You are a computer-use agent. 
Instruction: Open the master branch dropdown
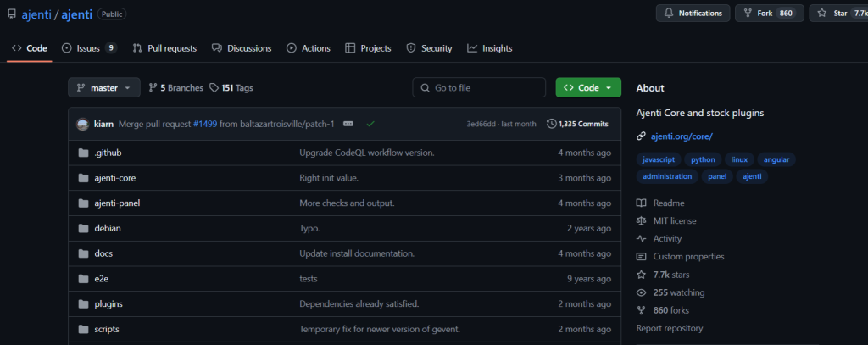point(104,88)
